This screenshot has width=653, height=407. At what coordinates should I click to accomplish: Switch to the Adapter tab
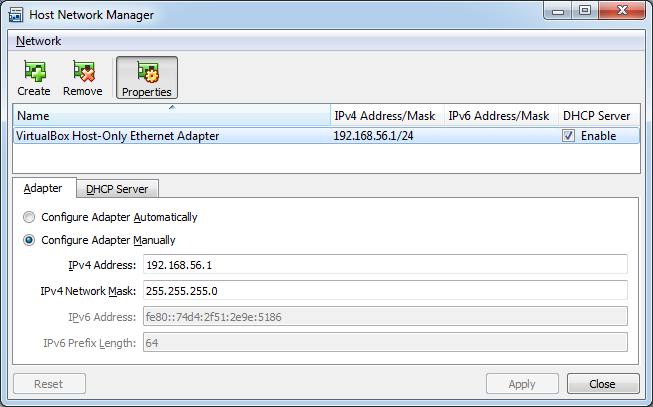(43, 188)
